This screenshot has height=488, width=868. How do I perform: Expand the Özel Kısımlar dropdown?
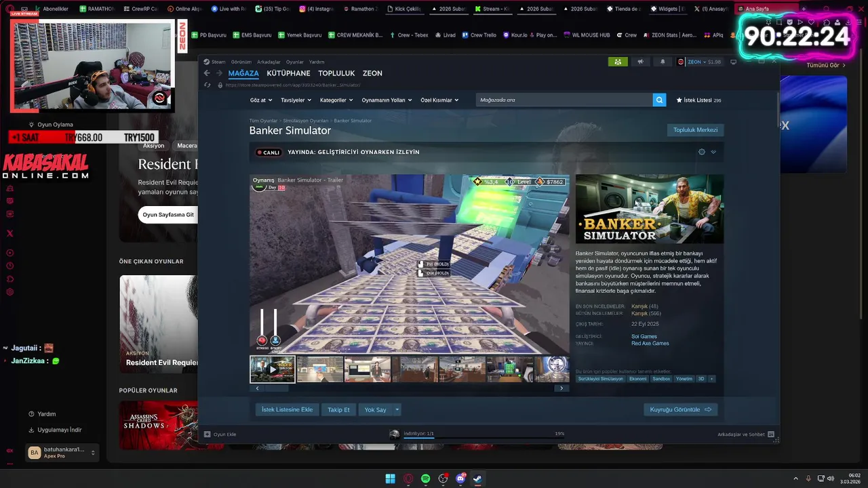439,100
